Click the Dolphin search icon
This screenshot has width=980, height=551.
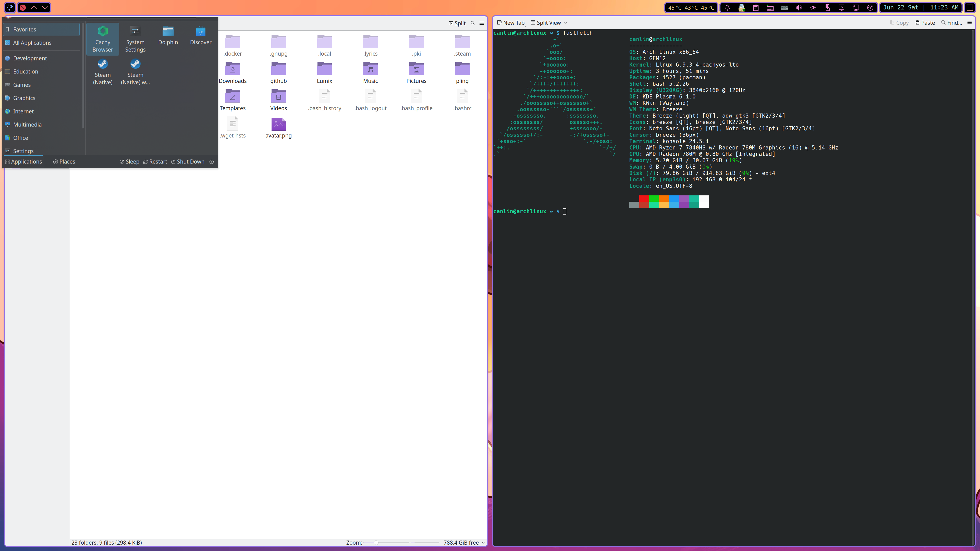click(x=473, y=23)
